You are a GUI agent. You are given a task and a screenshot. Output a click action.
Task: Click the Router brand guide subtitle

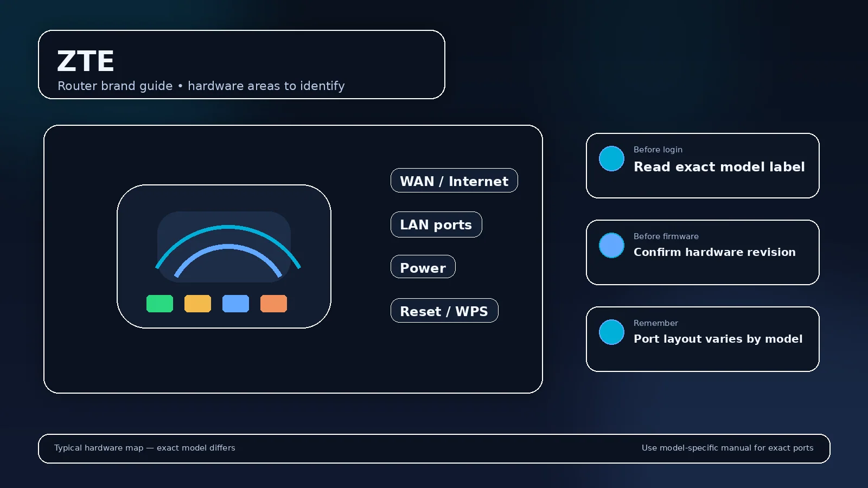[x=201, y=86]
